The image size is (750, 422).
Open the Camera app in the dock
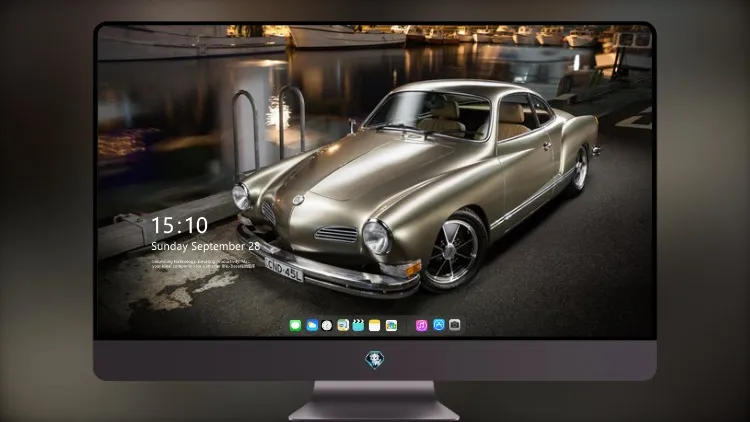454,325
